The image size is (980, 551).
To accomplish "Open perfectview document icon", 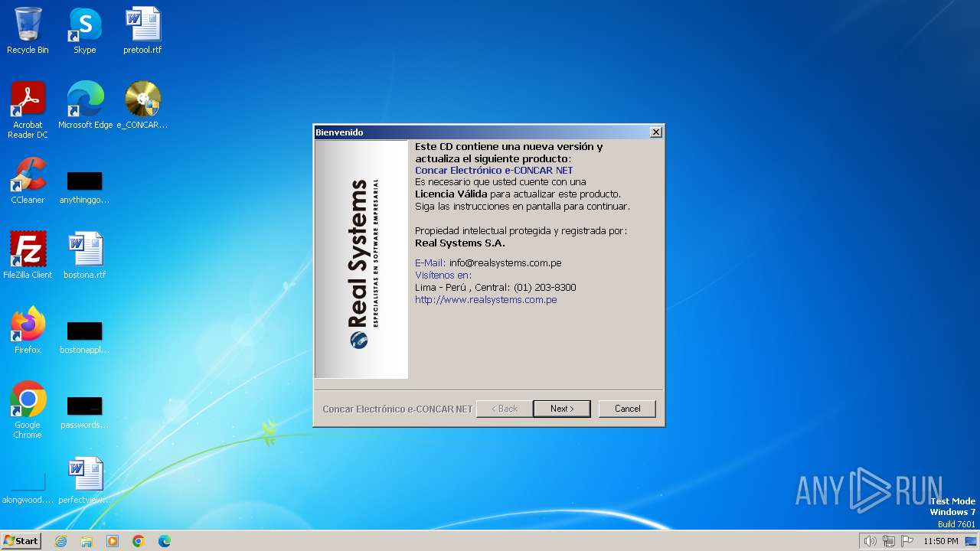I will (x=85, y=481).
